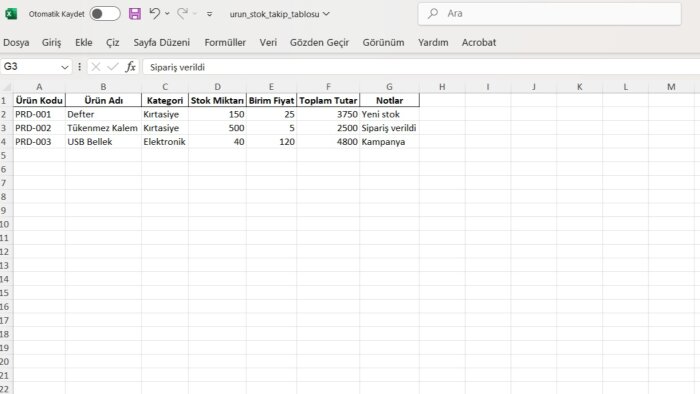Select cell containing PRD-003
Screen dimensions: 700x394
pos(39,142)
